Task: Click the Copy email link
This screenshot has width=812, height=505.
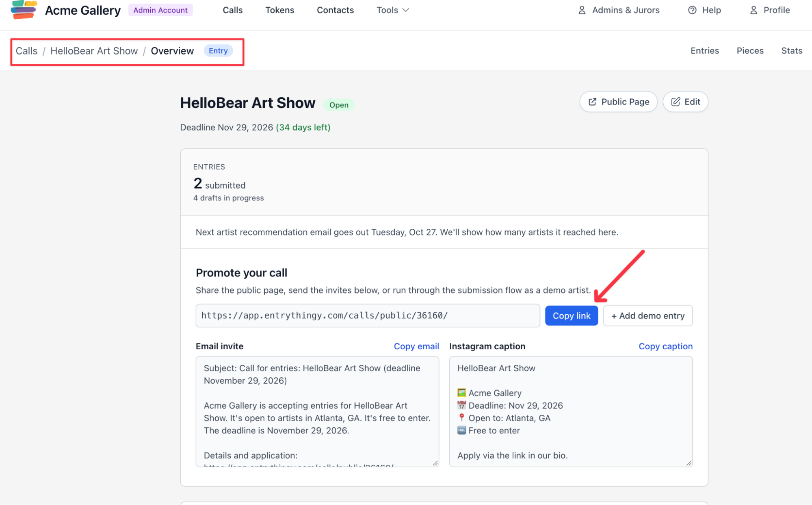Action: tap(416, 346)
